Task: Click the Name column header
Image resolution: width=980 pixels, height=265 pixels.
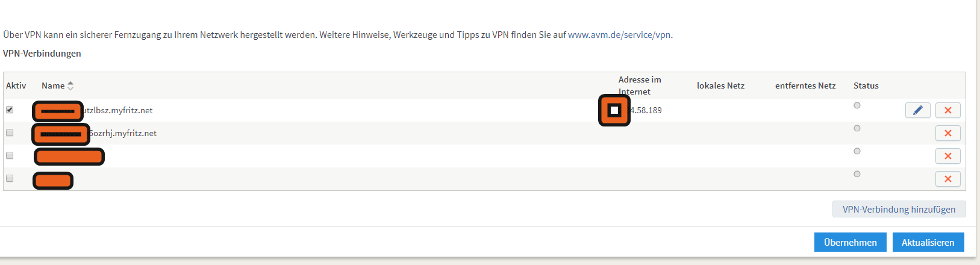Action: [53, 86]
